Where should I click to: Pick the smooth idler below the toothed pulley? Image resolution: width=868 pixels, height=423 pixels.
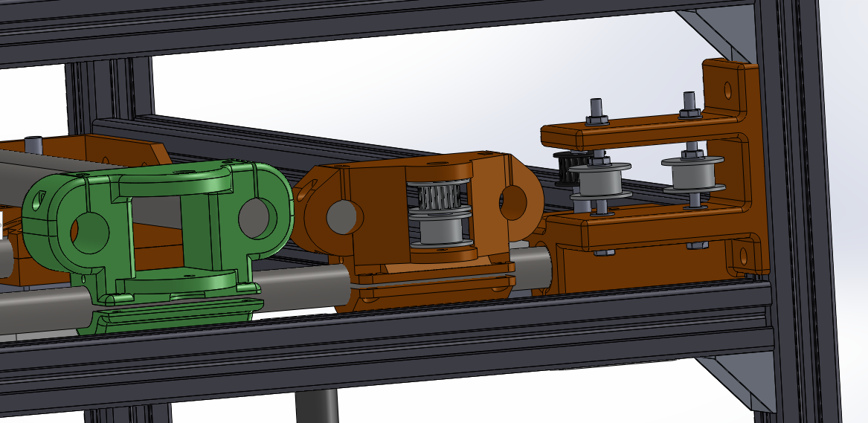click(440, 230)
